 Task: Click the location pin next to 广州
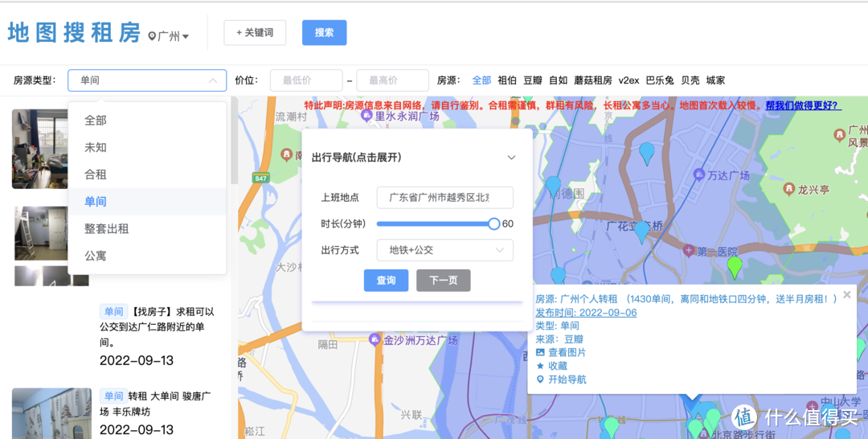(x=152, y=36)
